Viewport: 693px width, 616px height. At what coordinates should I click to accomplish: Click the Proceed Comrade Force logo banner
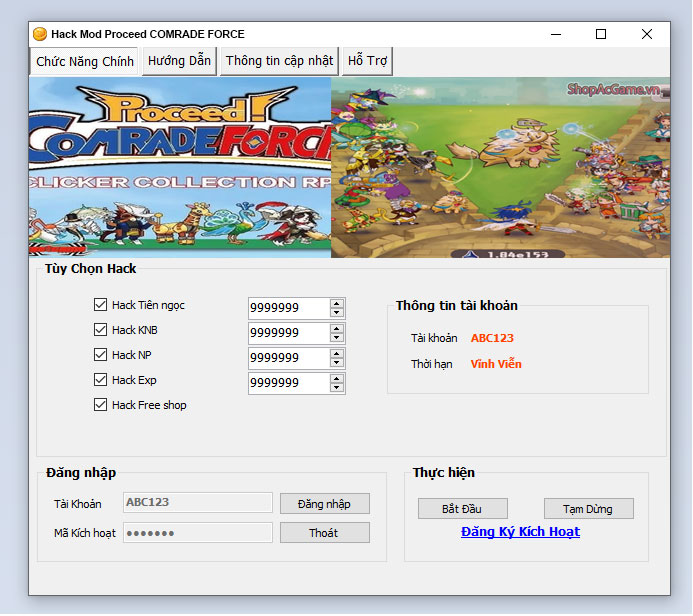click(x=180, y=167)
